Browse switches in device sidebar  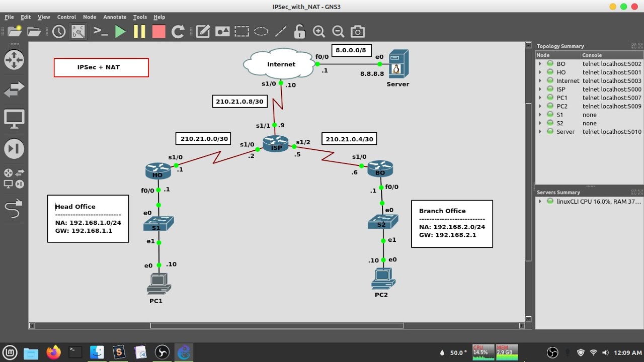click(x=14, y=90)
